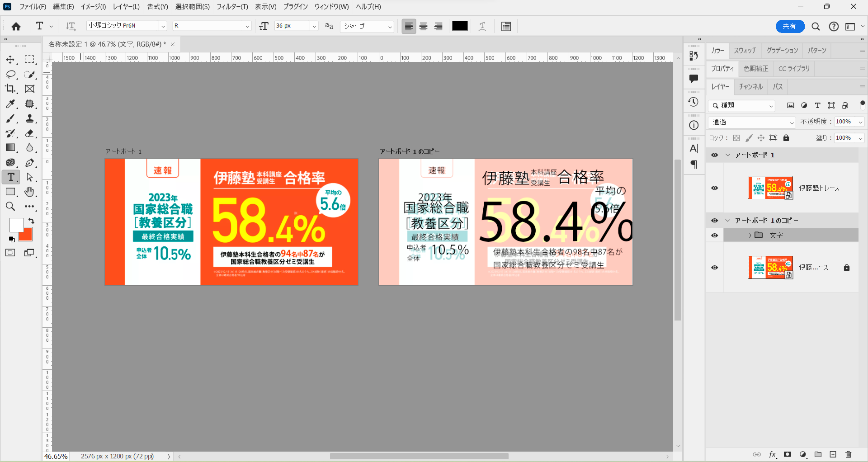Collapse the アートボード 1 group

coord(727,155)
